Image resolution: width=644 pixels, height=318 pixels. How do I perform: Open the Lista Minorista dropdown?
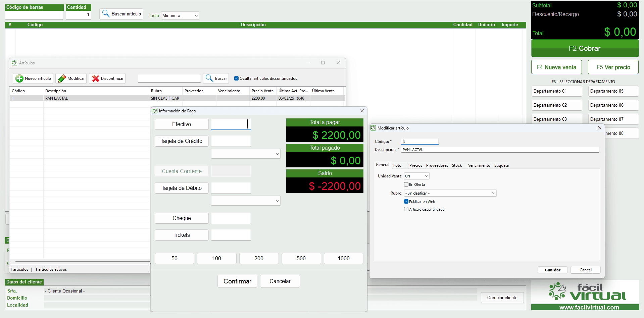(180, 15)
